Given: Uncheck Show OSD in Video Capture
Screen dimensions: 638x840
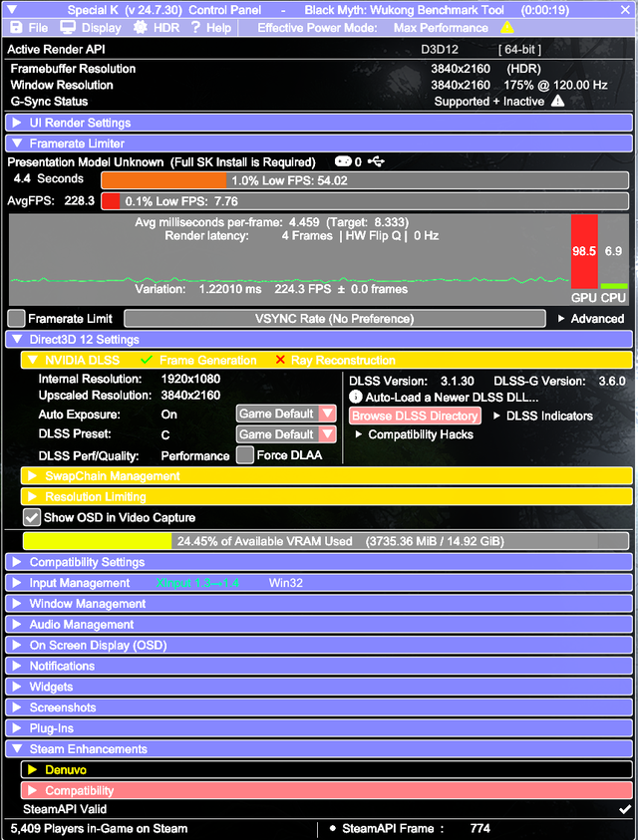Looking at the screenshot, I should [32, 517].
